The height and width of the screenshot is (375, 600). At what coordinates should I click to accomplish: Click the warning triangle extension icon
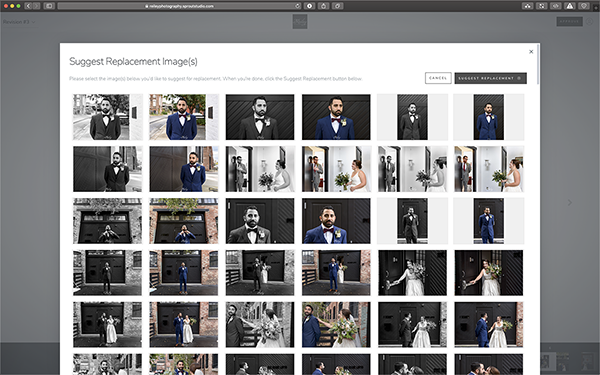pyautogui.click(x=570, y=6)
